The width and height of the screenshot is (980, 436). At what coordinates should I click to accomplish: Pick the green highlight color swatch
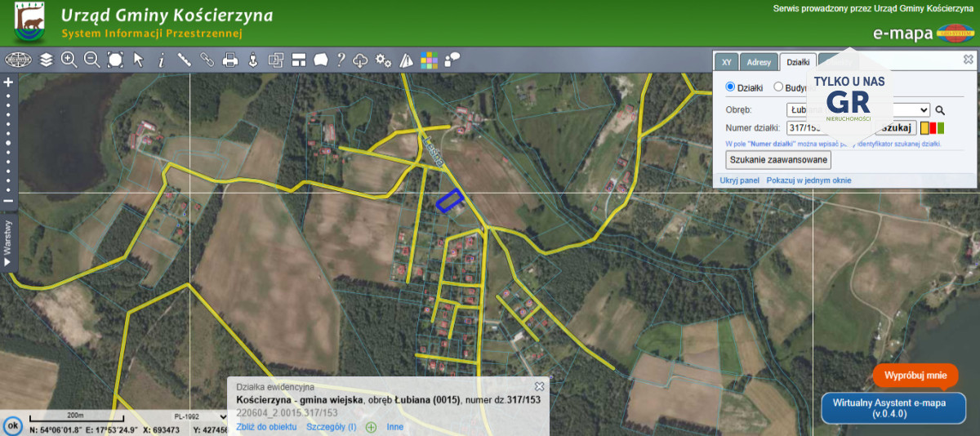[941, 128]
